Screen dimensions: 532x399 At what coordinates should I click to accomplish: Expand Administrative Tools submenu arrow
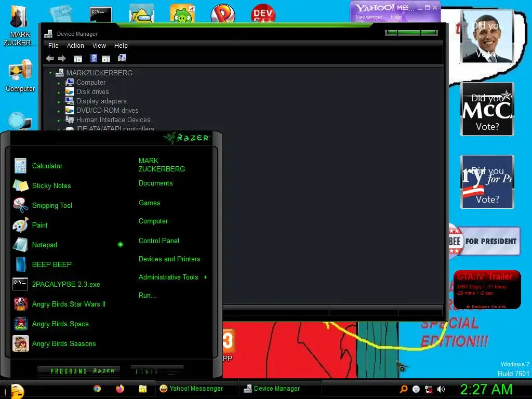point(206,277)
